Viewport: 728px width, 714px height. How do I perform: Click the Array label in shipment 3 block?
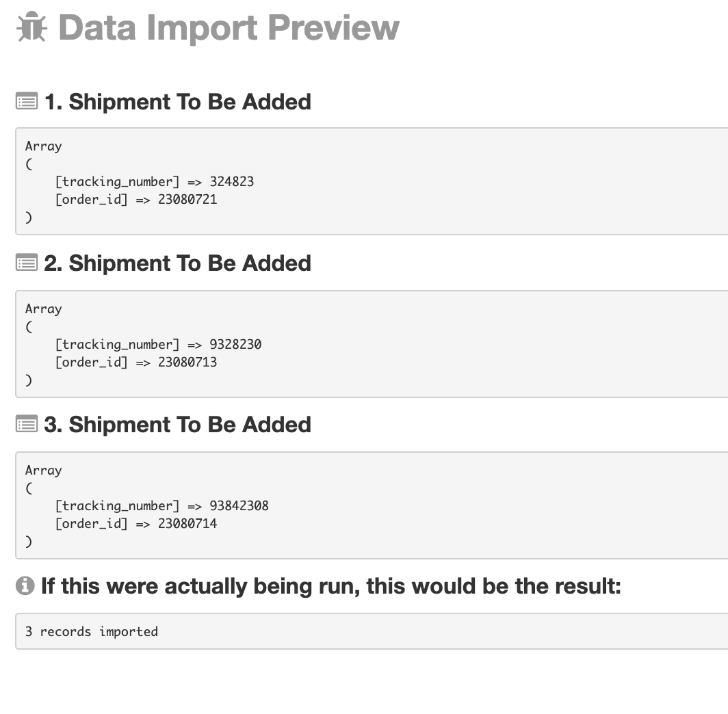tap(44, 471)
